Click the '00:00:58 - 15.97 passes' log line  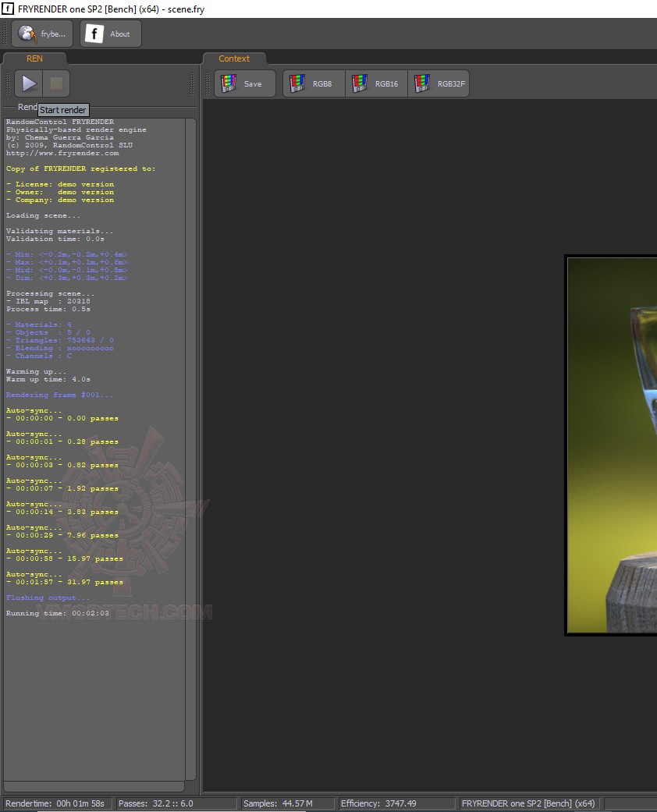pyautogui.click(x=65, y=558)
